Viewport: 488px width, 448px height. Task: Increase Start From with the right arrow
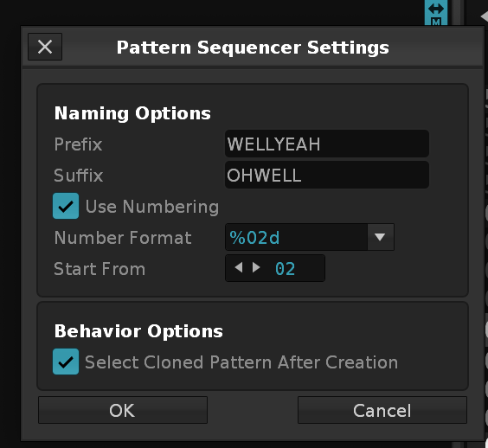tap(256, 267)
